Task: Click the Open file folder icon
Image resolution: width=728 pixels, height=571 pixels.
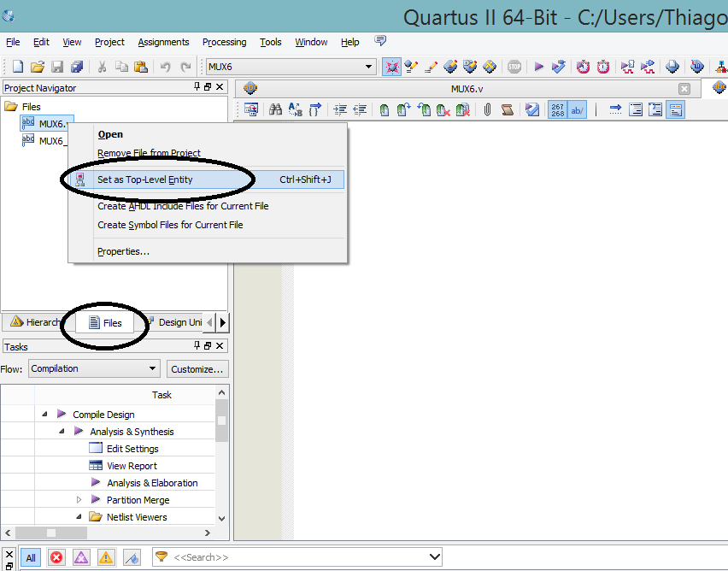Action: pyautogui.click(x=37, y=67)
